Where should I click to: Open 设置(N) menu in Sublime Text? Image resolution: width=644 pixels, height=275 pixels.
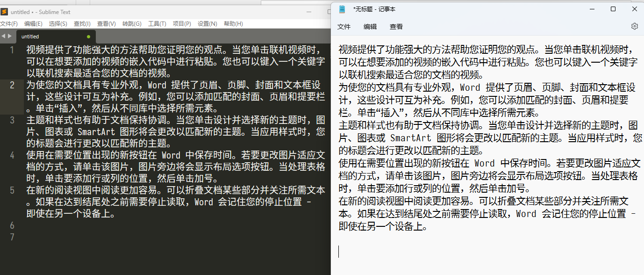[207, 24]
